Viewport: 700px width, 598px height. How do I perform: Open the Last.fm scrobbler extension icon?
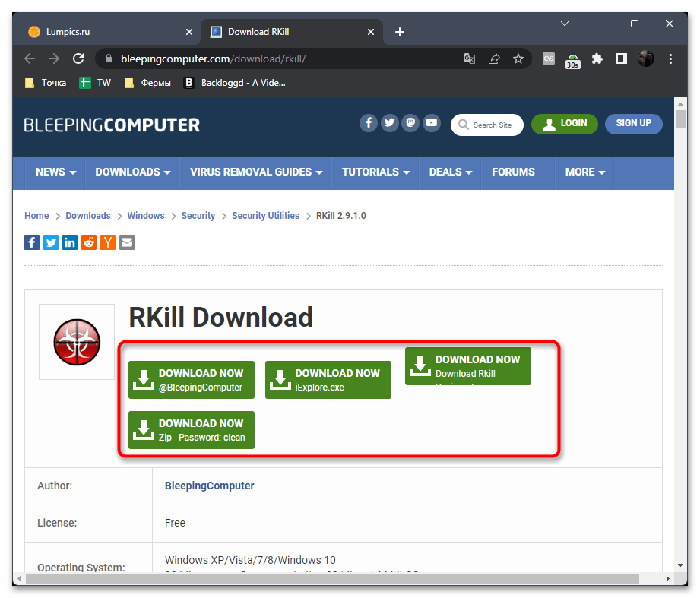coord(549,59)
